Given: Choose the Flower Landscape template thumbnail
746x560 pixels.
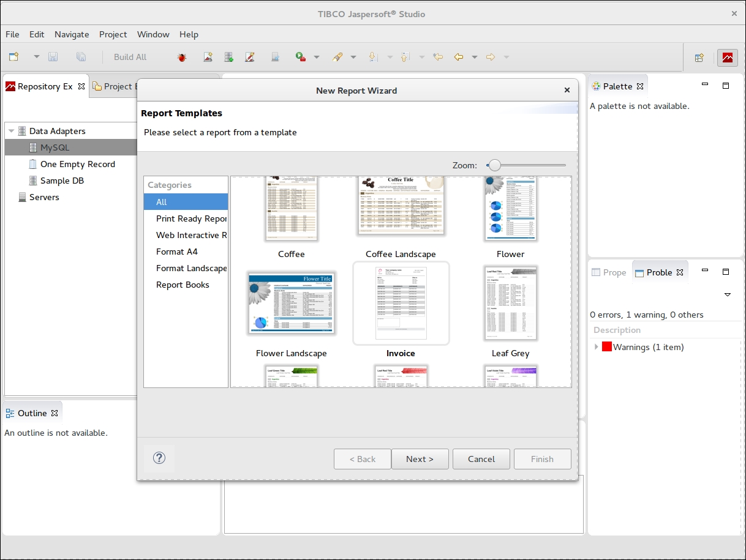Looking at the screenshot, I should click(292, 304).
